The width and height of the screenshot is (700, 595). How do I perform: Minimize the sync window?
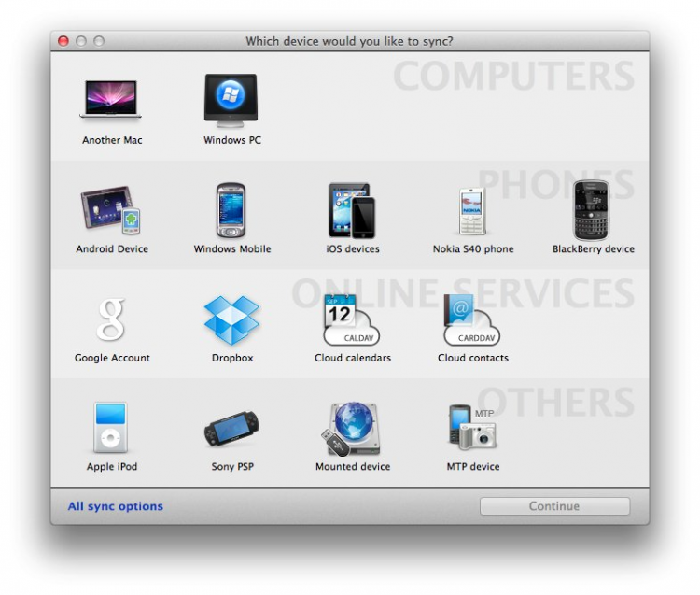[81, 41]
